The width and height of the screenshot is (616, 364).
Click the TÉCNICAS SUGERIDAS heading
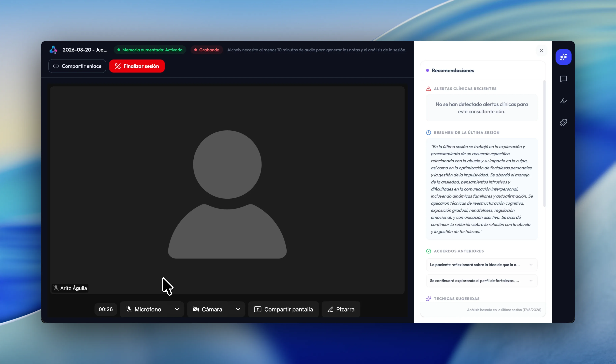(456, 298)
